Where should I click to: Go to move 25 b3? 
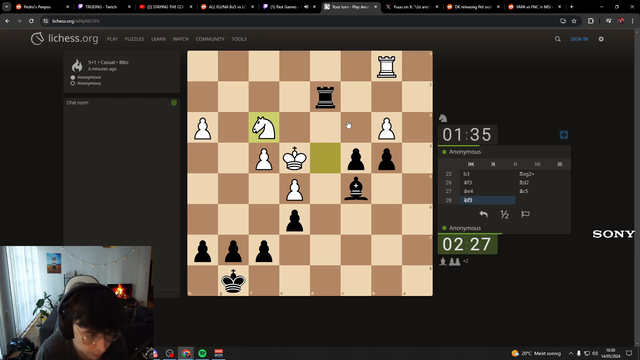pyautogui.click(x=488, y=174)
